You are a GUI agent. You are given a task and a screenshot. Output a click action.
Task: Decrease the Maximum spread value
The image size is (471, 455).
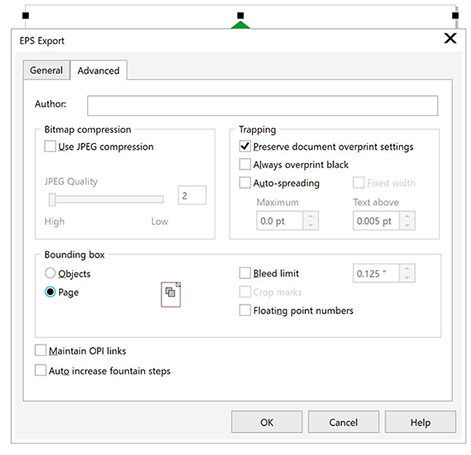coord(311,225)
